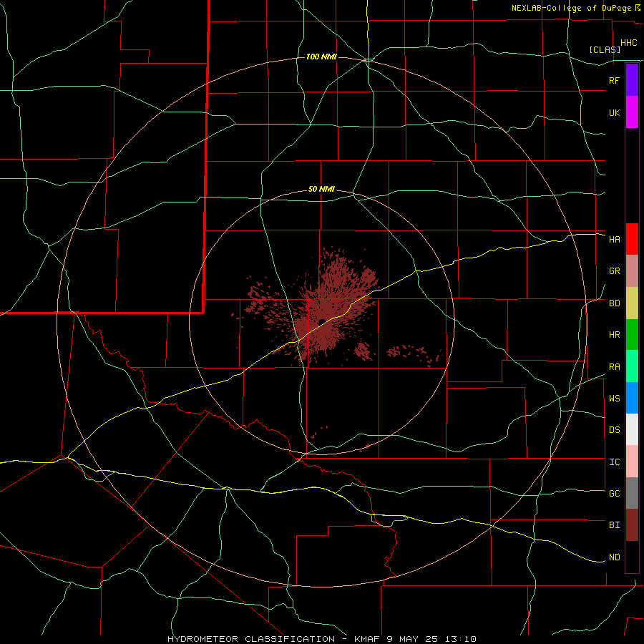The width and height of the screenshot is (644, 644).
Task: Pick the HR green legend swatch
Action: (x=632, y=335)
